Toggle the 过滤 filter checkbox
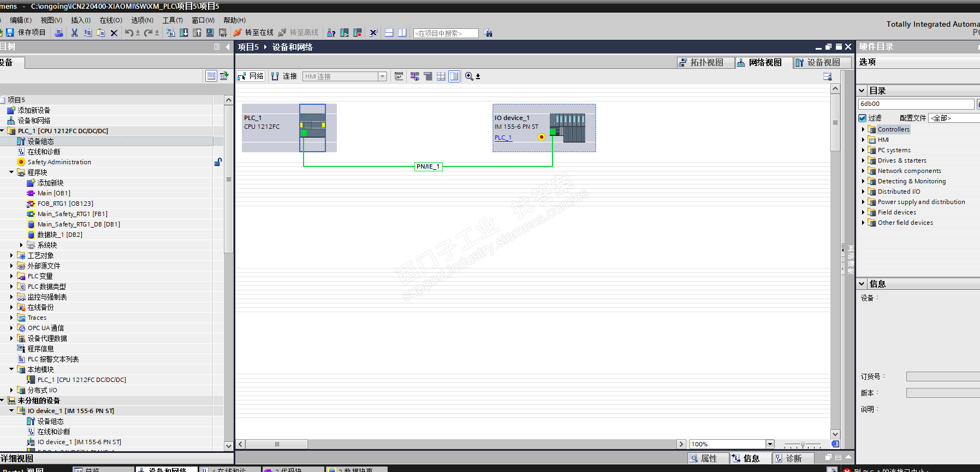This screenshot has width=980, height=472. coord(863,118)
